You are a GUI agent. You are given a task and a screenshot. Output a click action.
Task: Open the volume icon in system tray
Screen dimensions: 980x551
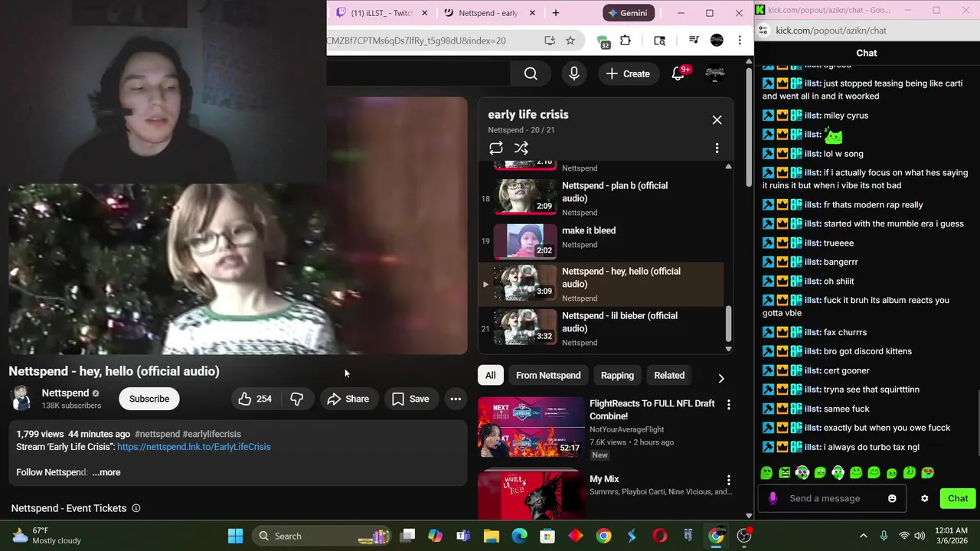920,536
